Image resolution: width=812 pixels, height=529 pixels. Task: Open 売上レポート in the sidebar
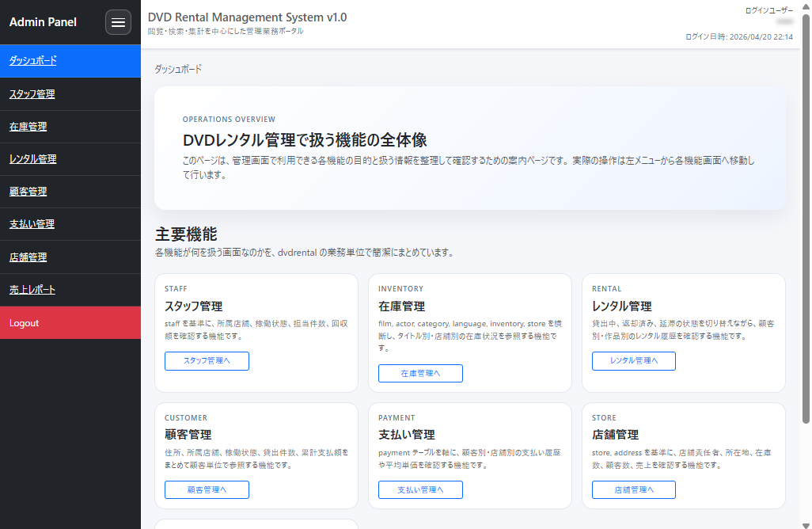(70, 290)
